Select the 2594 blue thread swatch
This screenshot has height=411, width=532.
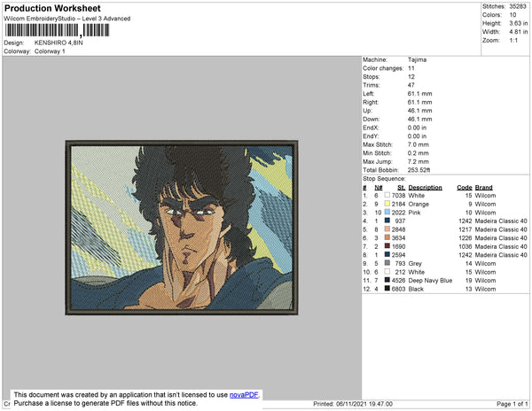click(387, 254)
